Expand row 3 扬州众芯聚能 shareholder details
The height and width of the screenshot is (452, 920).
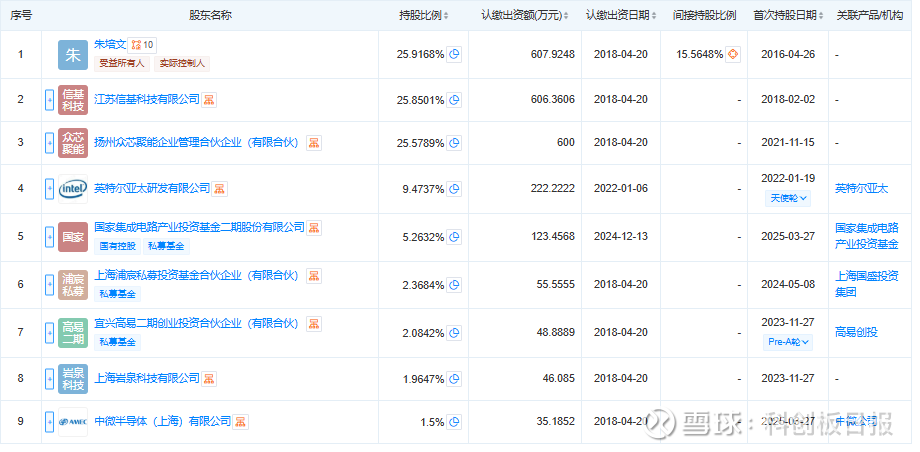tap(50, 143)
